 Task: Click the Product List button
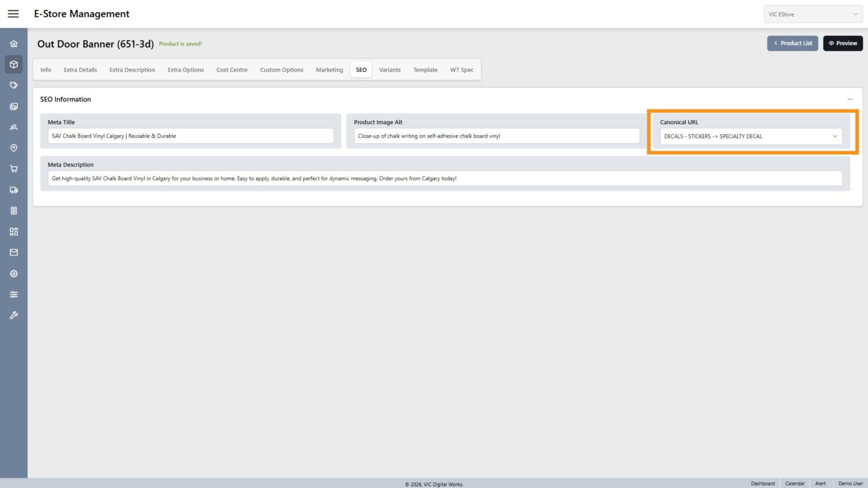[793, 43]
